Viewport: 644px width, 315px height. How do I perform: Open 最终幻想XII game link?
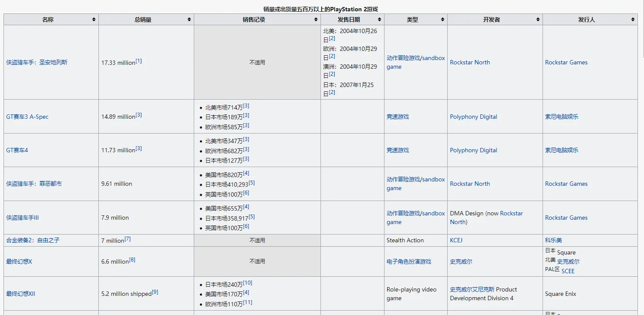coord(20,294)
